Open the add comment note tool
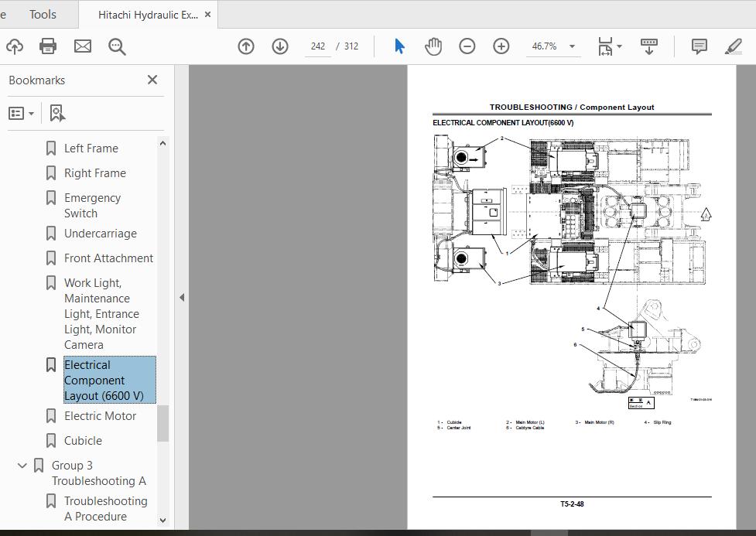 pos(699,46)
